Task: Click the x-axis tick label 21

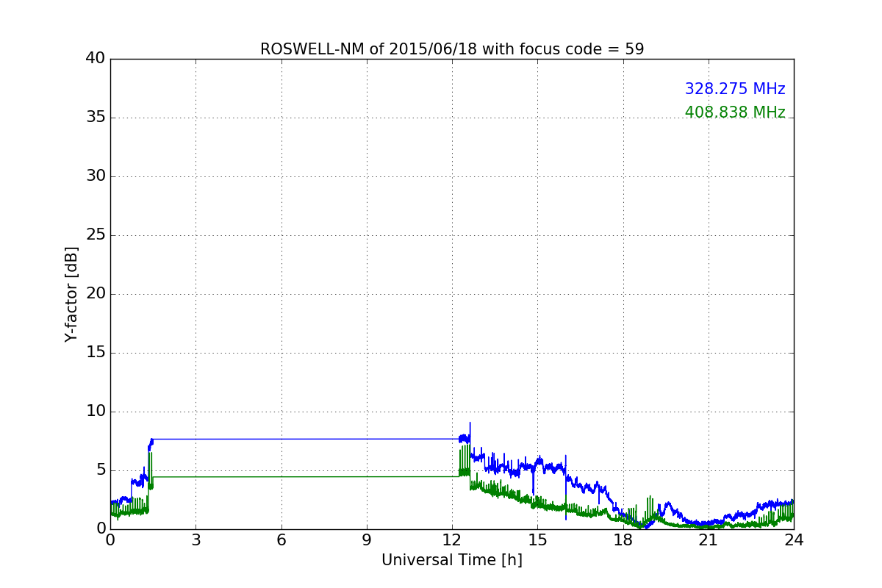Action: (709, 540)
